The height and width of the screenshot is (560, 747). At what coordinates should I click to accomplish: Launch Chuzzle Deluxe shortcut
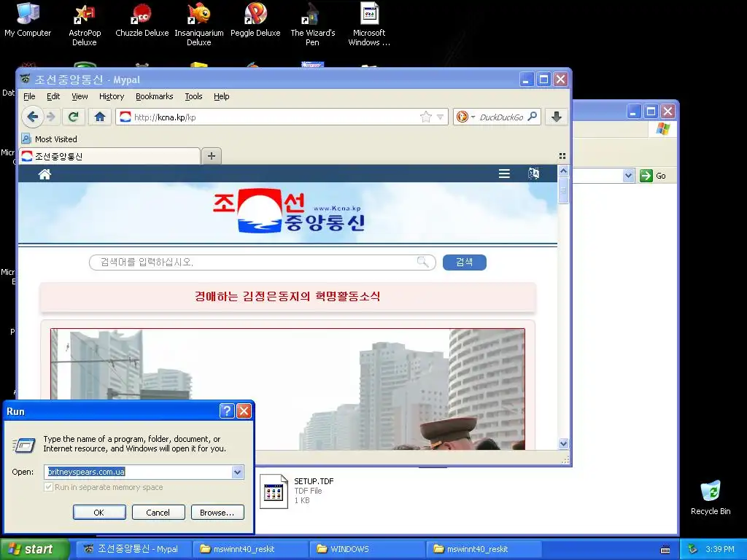142,20
